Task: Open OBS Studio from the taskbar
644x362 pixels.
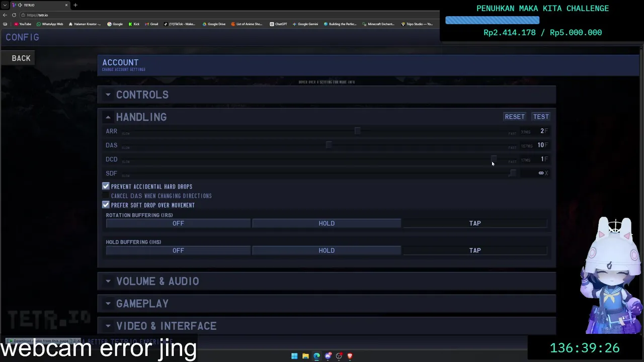Action: [x=339, y=356]
